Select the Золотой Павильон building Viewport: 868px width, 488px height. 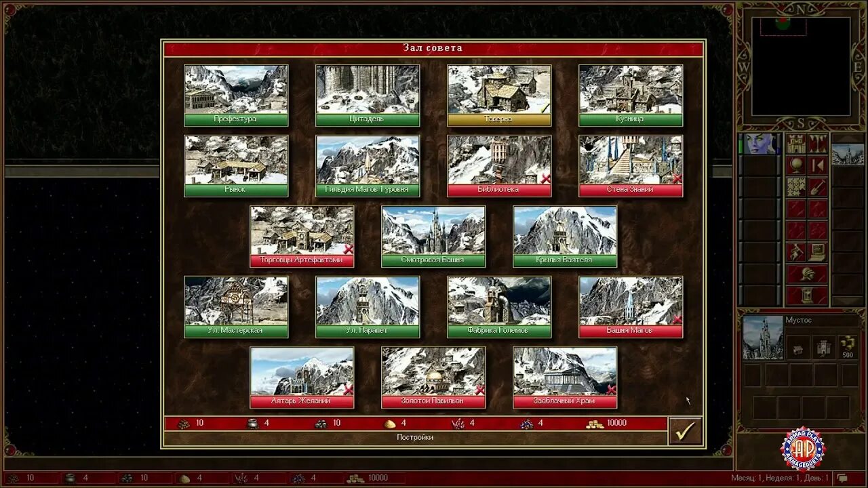[x=433, y=378]
